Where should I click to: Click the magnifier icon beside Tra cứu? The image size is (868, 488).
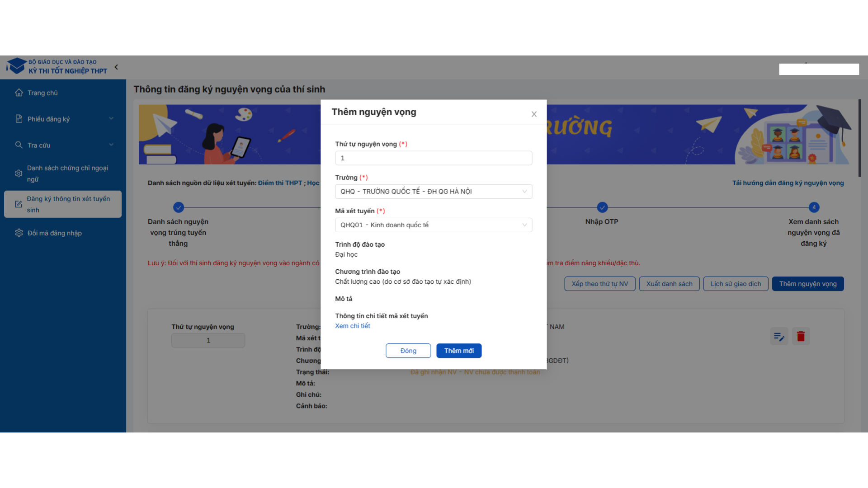click(19, 145)
